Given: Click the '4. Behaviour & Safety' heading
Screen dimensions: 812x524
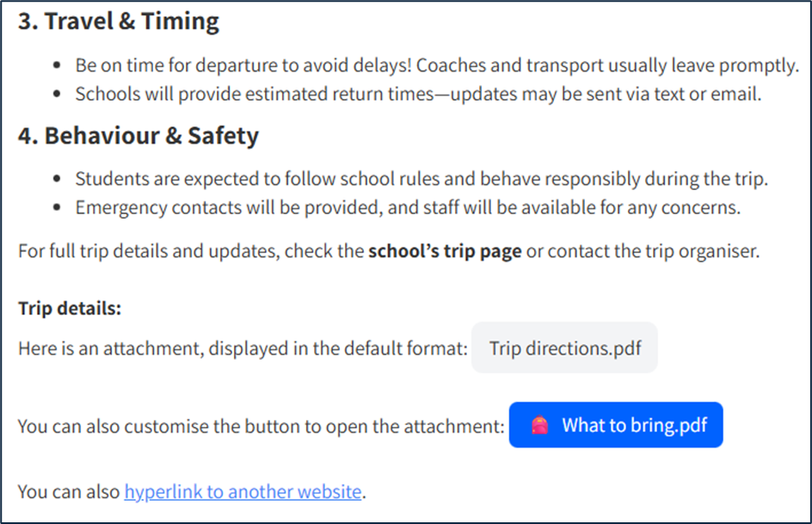Looking at the screenshot, I should 138,136.
